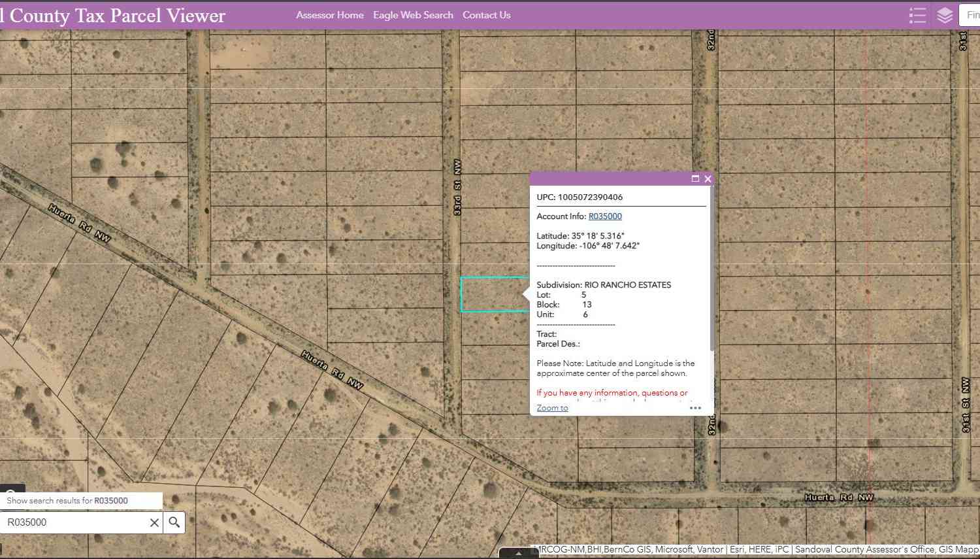Open account R035000 link in popup
The image size is (980, 559).
tap(605, 216)
